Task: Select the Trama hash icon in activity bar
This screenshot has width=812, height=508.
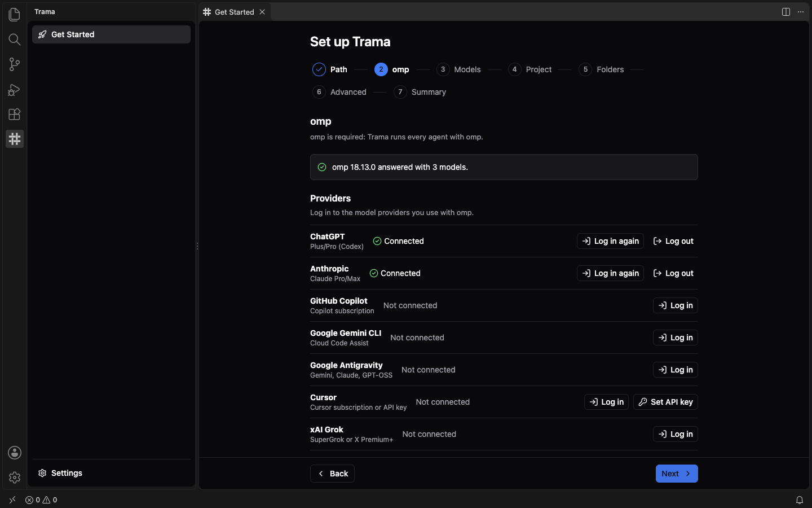Action: [15, 139]
